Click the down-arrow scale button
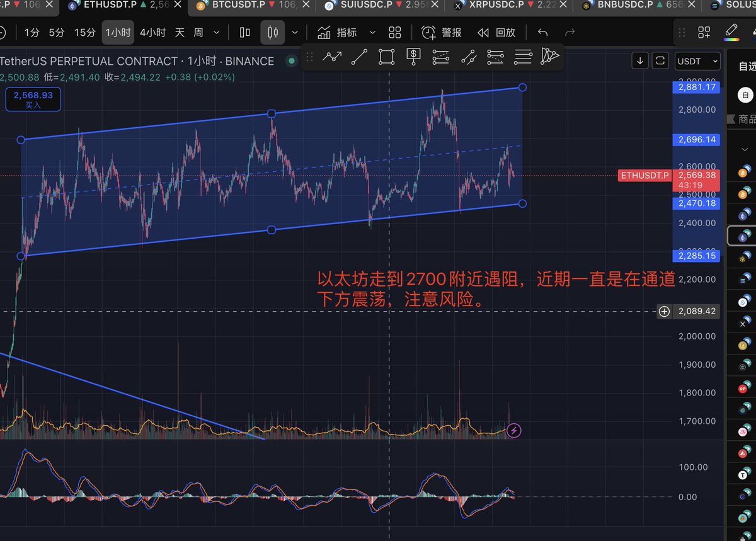 640,60
